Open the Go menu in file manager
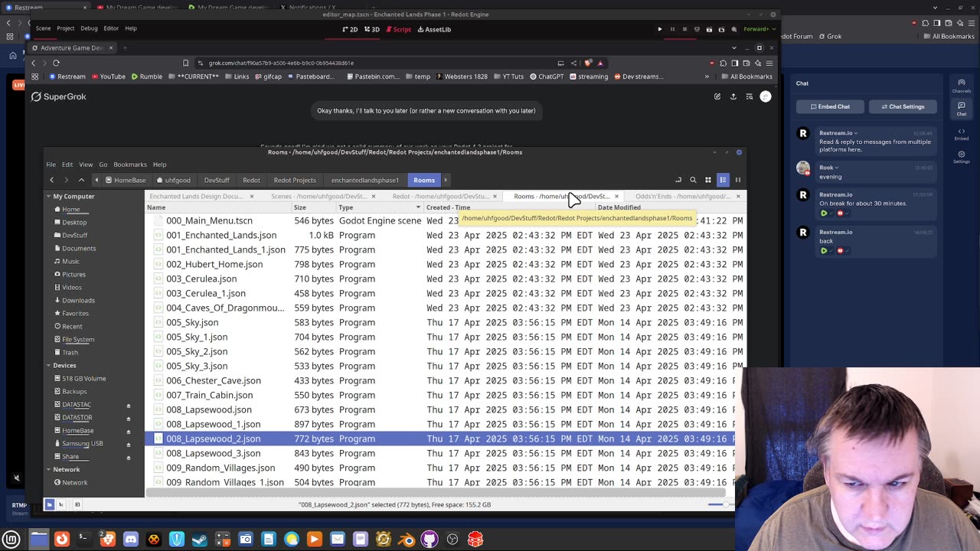The height and width of the screenshot is (551, 980). point(103,165)
